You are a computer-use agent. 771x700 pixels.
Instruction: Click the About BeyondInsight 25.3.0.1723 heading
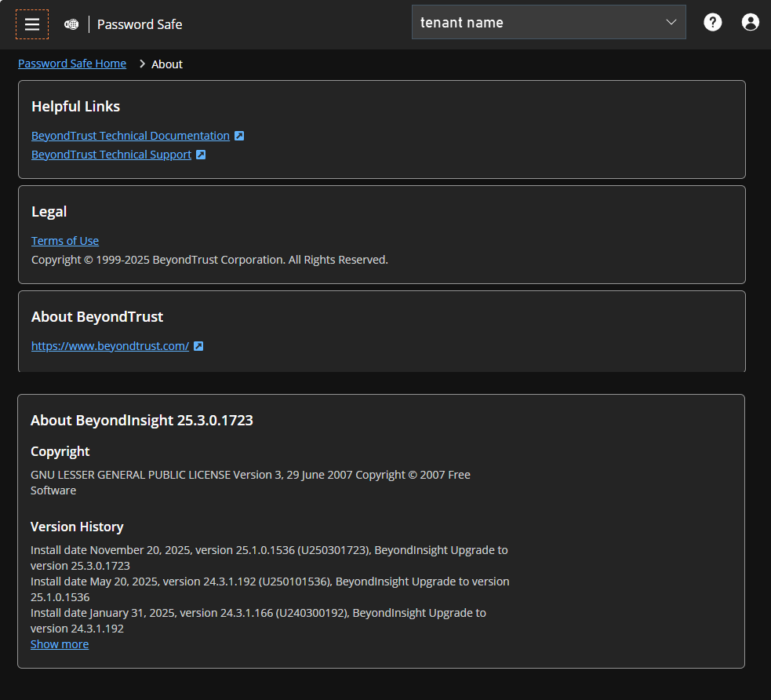(142, 420)
